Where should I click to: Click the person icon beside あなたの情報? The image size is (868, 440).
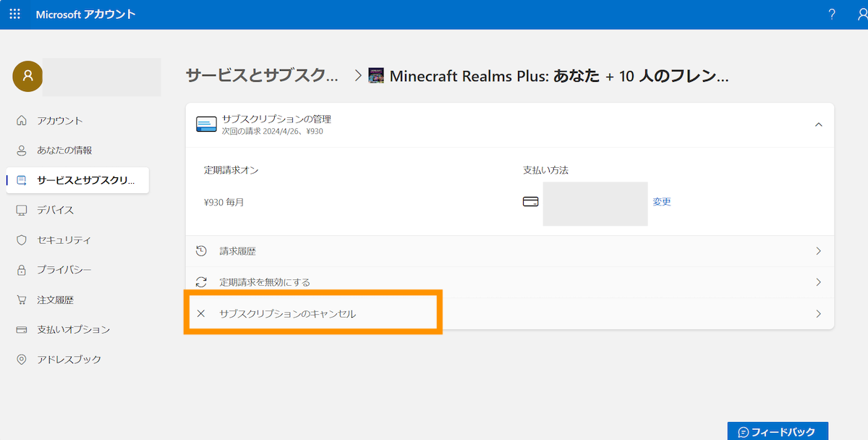point(22,151)
